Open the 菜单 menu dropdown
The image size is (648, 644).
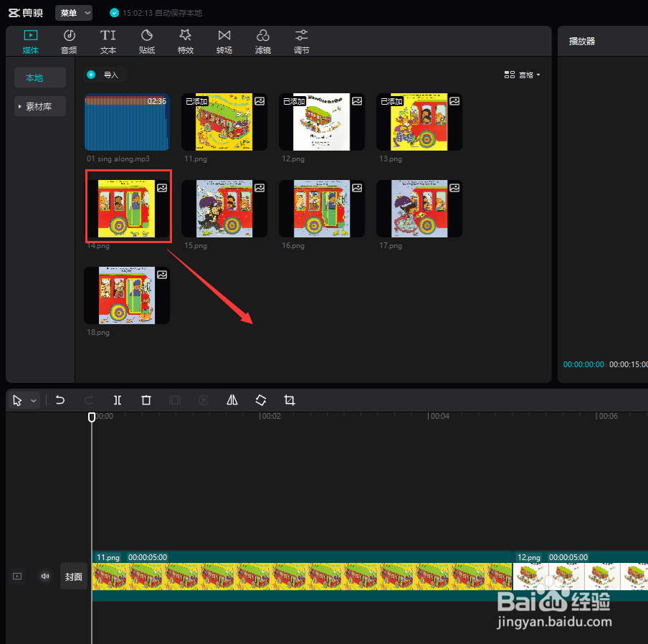[74, 13]
